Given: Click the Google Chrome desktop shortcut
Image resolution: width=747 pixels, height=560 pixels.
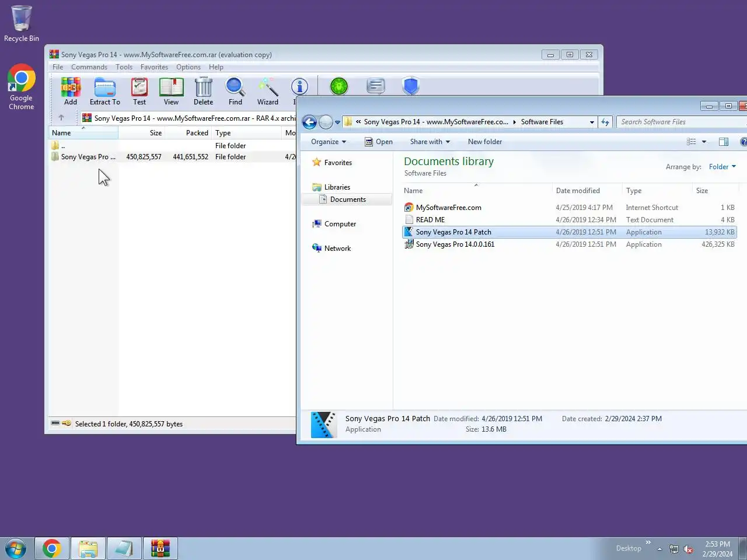Looking at the screenshot, I should [22, 87].
